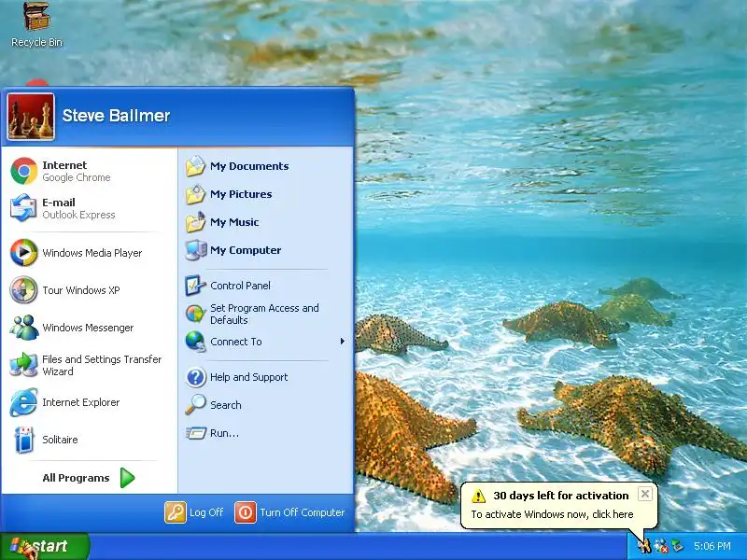747x560 pixels.
Task: Click the 'Run...' label text
Action: (224, 433)
